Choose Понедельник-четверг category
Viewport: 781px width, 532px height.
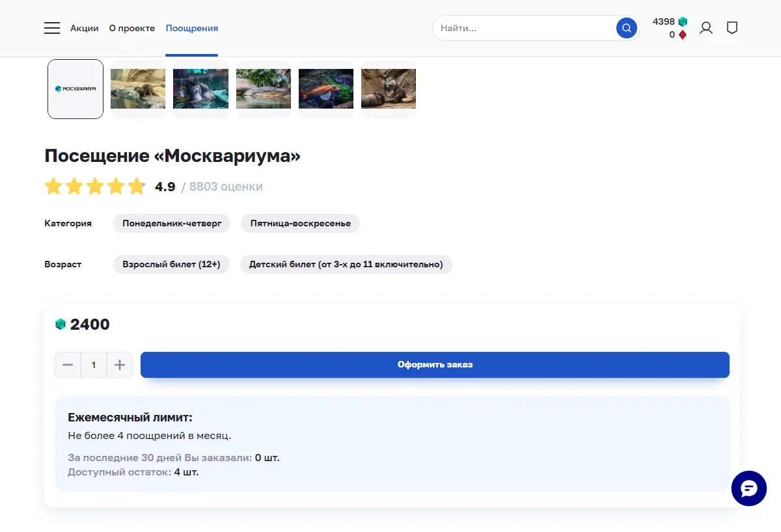172,223
